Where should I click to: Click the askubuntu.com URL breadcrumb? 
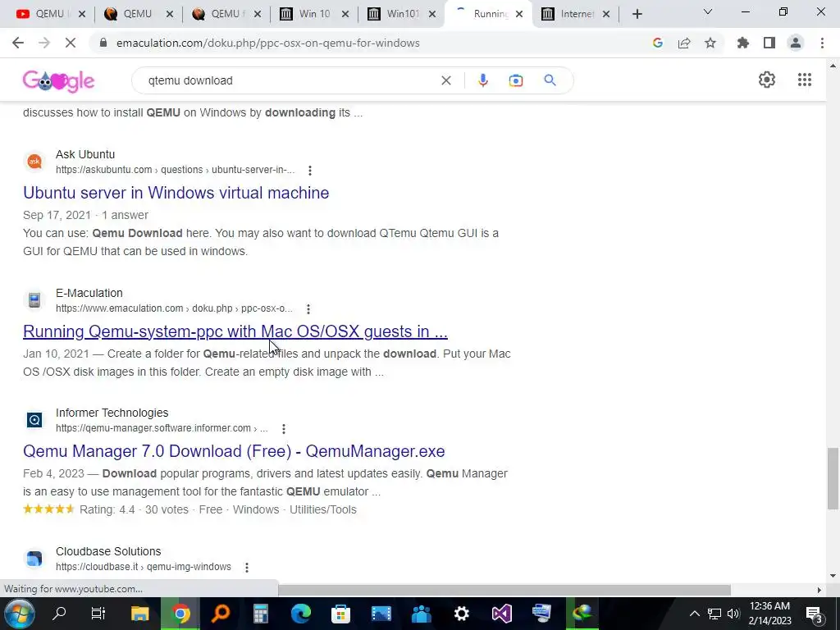[176, 170]
